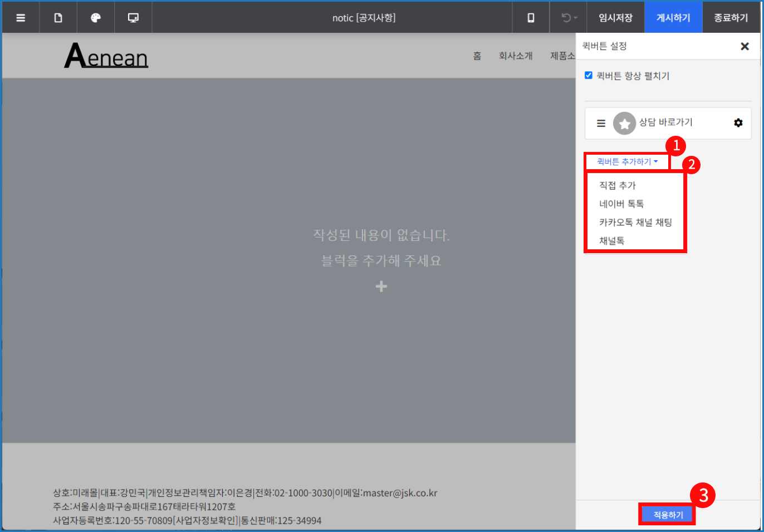Open the hamburger menu in top toolbar
This screenshot has height=532, width=764.
click(21, 18)
